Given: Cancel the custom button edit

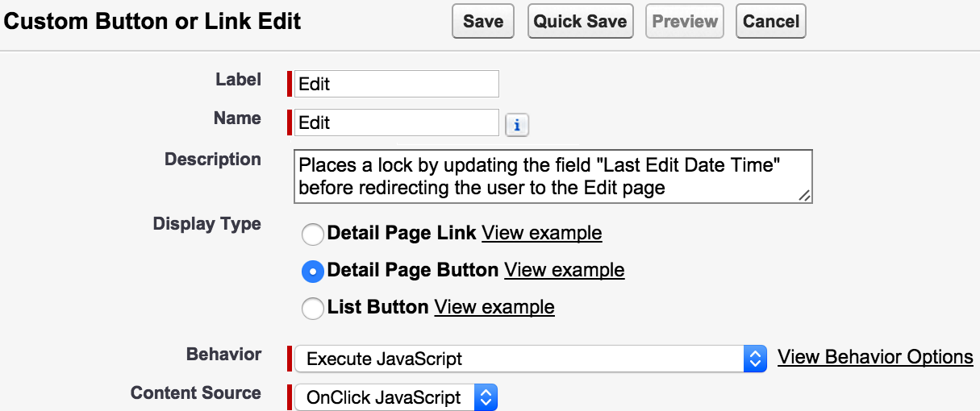Looking at the screenshot, I should [771, 22].
